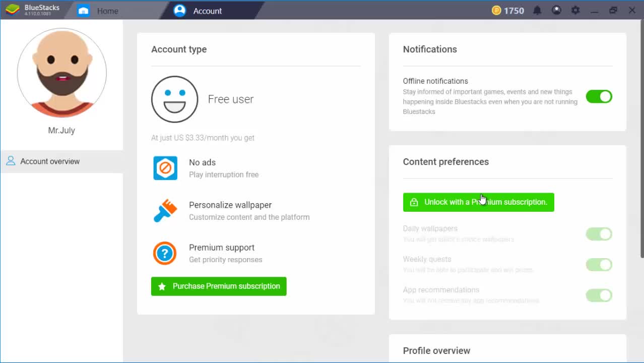Toggle the App recommendations switch

tap(599, 295)
